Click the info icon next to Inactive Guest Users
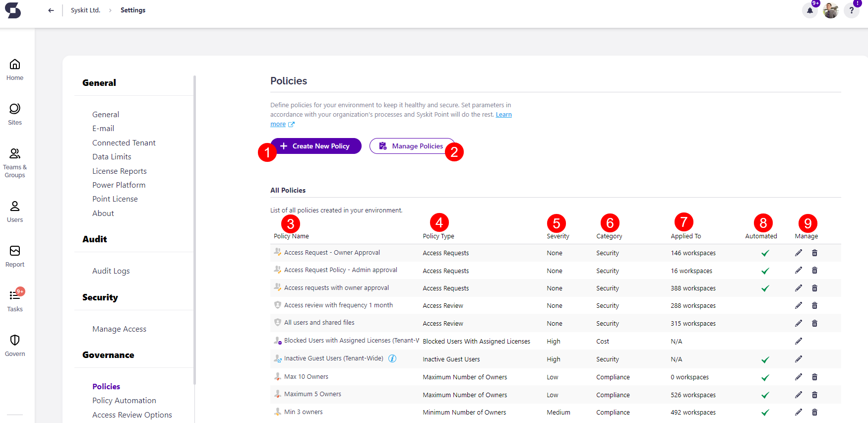This screenshot has height=423, width=868. coord(392,358)
